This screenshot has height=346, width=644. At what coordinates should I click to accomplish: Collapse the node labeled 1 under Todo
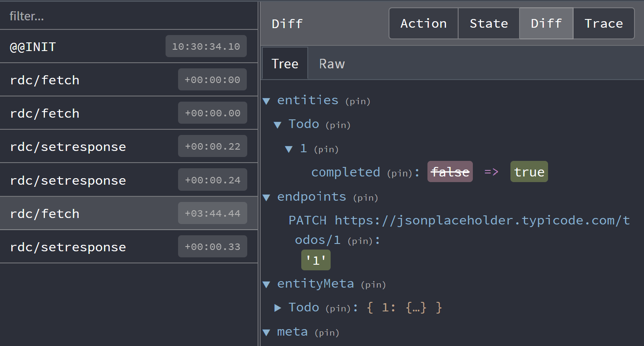(x=289, y=149)
